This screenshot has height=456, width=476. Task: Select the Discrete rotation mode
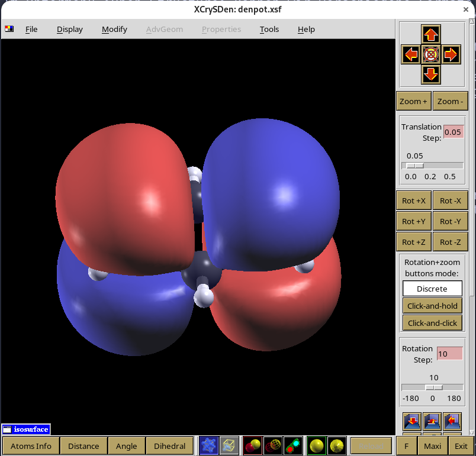[432, 289]
